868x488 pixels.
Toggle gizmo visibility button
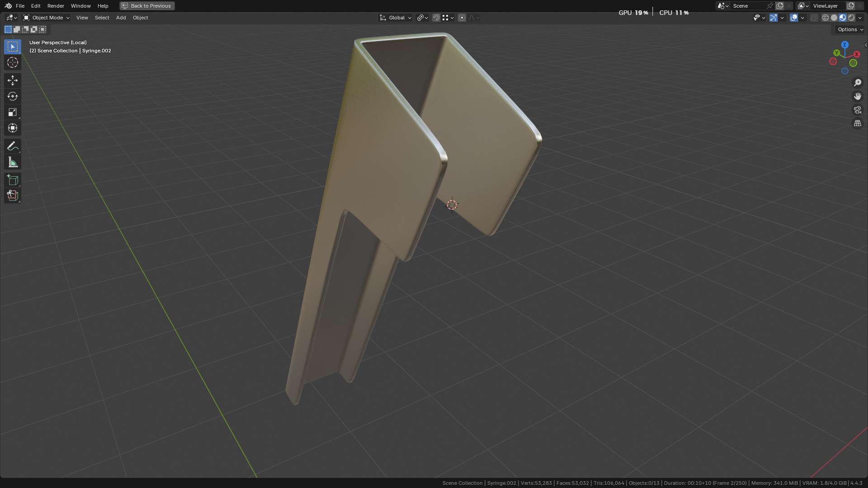tap(774, 18)
